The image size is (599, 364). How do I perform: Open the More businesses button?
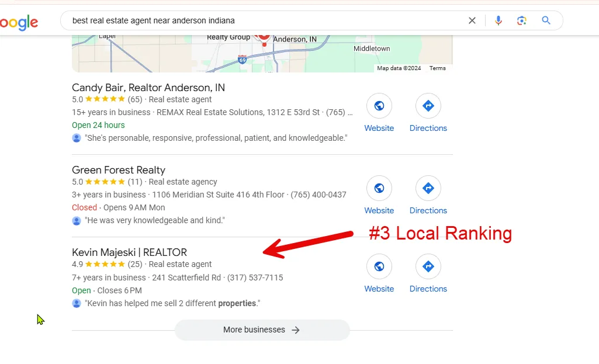coord(262,330)
